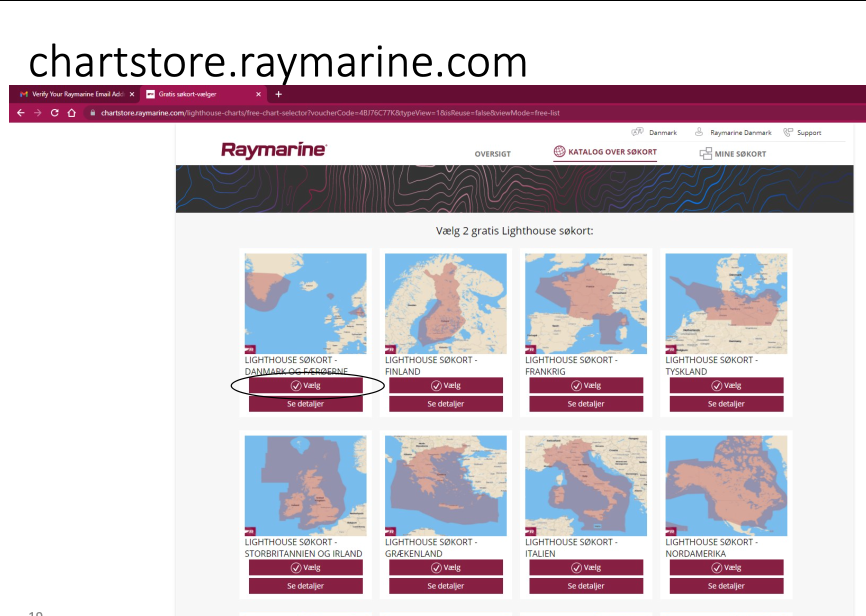The height and width of the screenshot is (616, 866).
Task: Click the Support phone icon
Action: click(788, 132)
